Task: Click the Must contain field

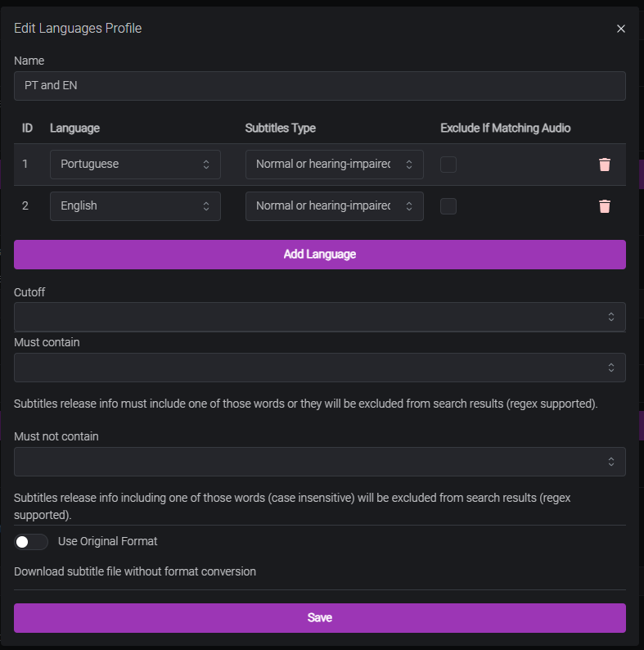Action: [x=311, y=368]
